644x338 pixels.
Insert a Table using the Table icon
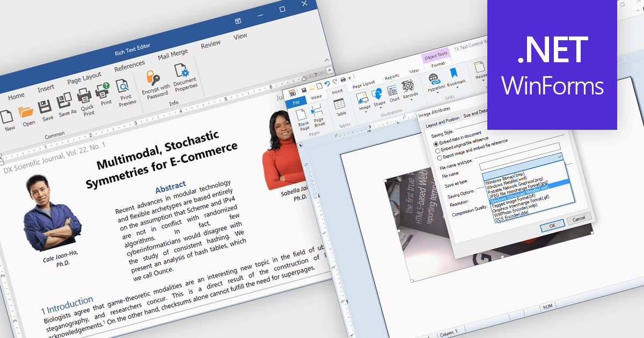point(340,102)
